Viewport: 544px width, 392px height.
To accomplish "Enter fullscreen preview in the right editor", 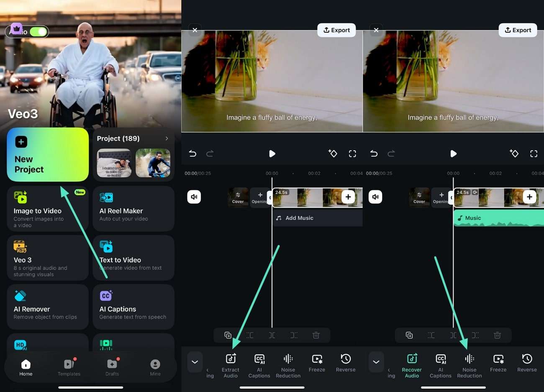I will [534, 154].
